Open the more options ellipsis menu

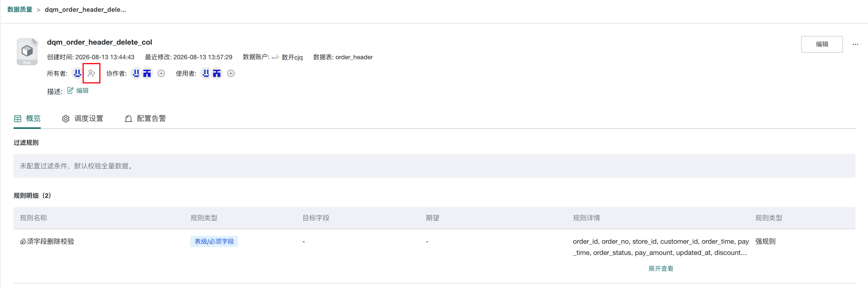855,44
